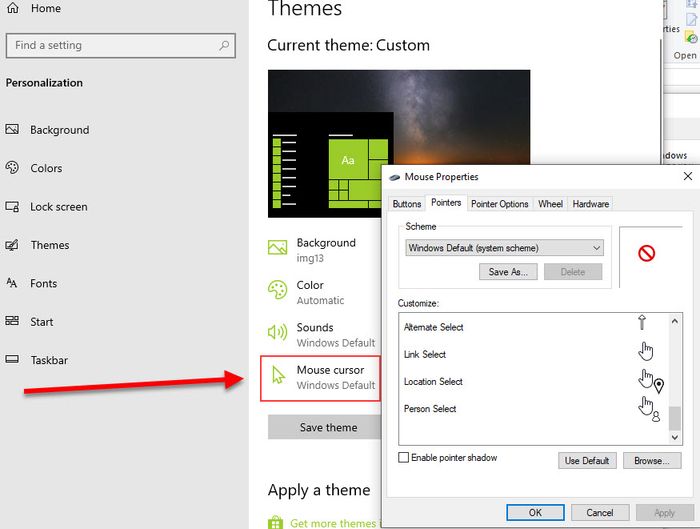Click OK in Mouse Properties
700x529 pixels.
point(535,512)
